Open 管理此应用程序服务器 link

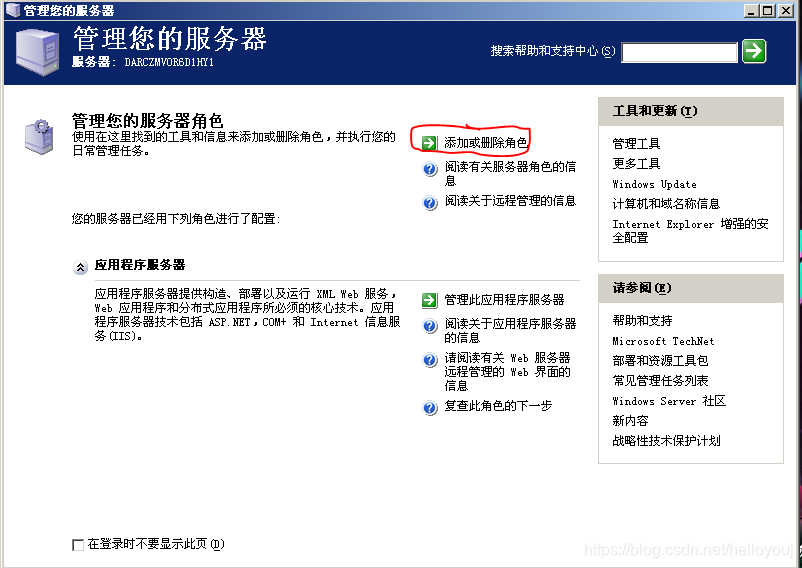[504, 299]
